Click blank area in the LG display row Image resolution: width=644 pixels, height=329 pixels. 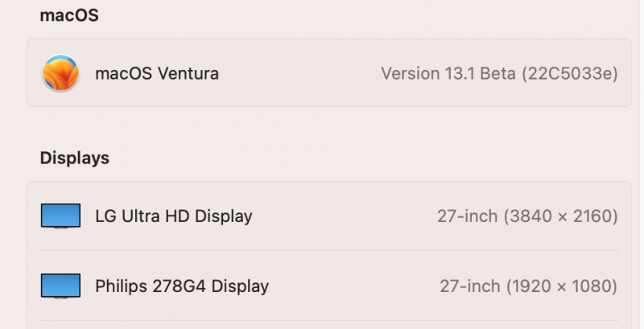tap(338, 216)
